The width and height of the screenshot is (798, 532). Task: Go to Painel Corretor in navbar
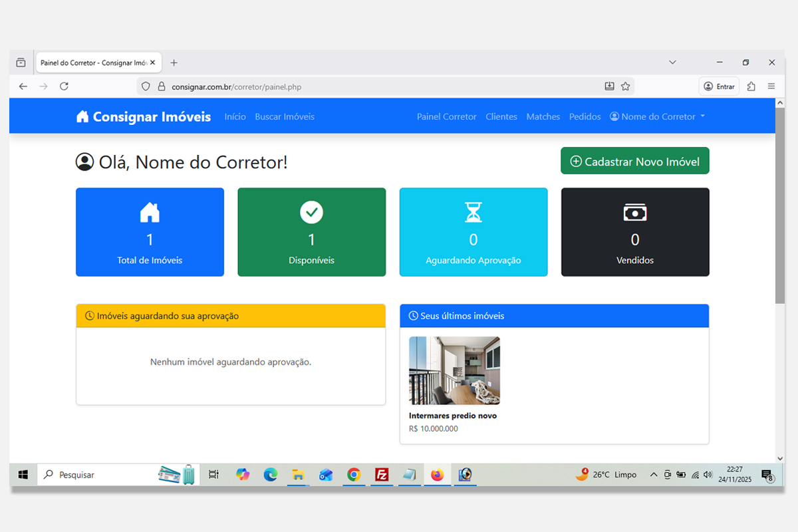coord(446,117)
